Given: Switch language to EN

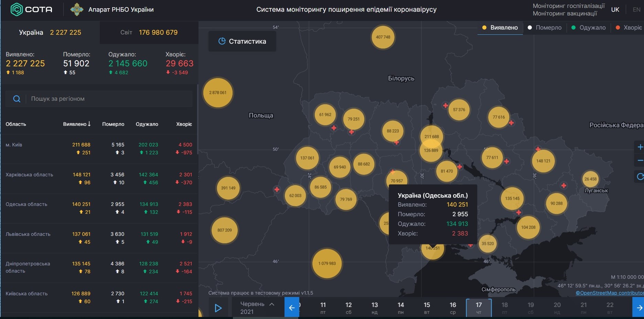Looking at the screenshot, I should pyautogui.click(x=636, y=10).
